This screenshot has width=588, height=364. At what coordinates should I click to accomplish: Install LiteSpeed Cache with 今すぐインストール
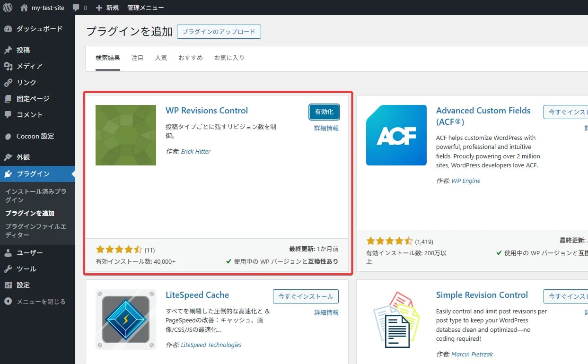[306, 296]
